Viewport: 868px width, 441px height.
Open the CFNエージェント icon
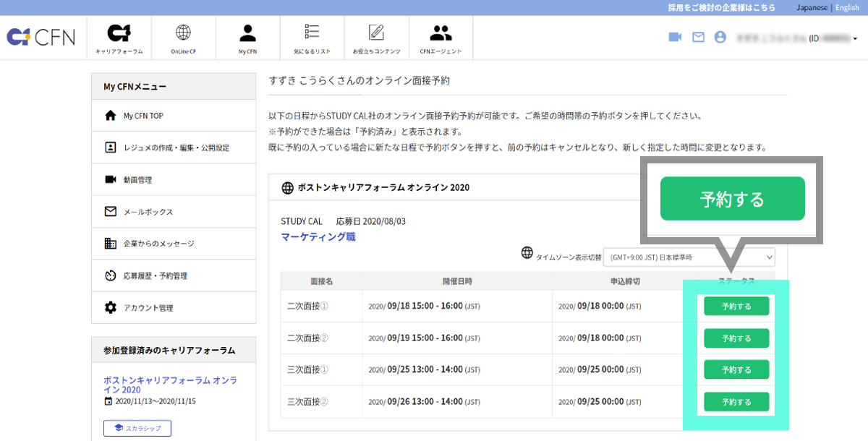(x=441, y=38)
